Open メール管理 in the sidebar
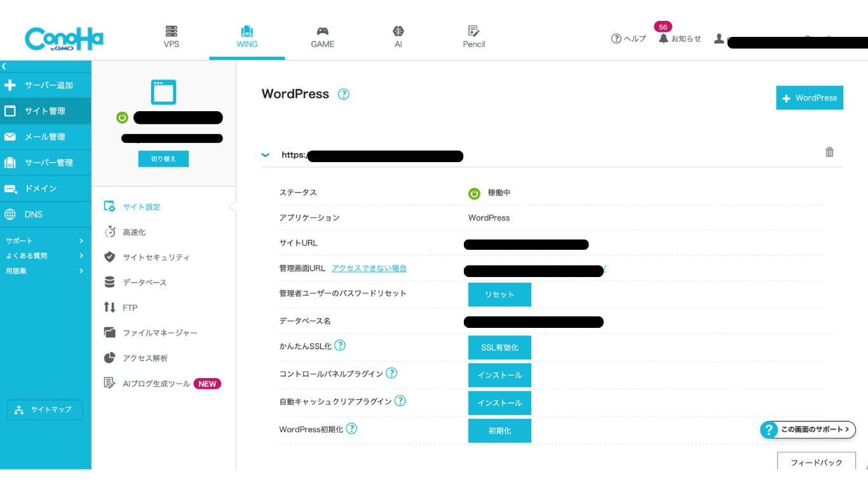Screen dimensions: 868x488 click(46, 137)
